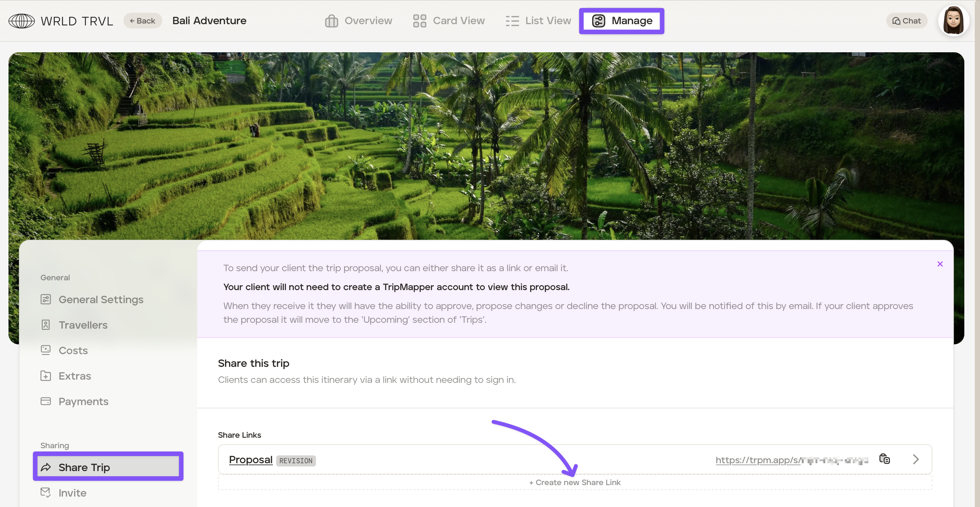
Task: Expand Proposal row with chevron arrow
Action: tap(916, 459)
